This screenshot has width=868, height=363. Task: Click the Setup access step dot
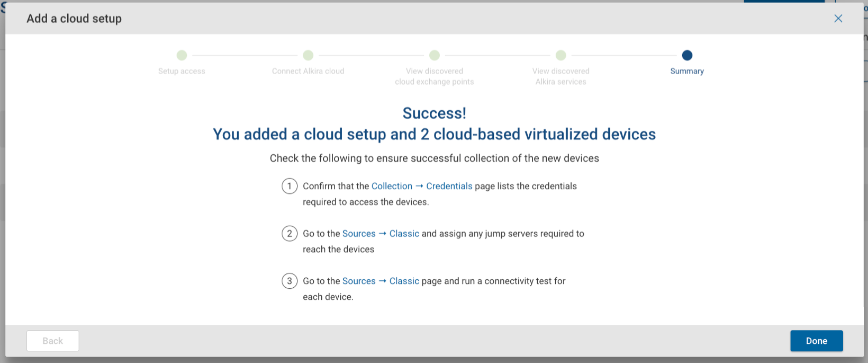(182, 55)
